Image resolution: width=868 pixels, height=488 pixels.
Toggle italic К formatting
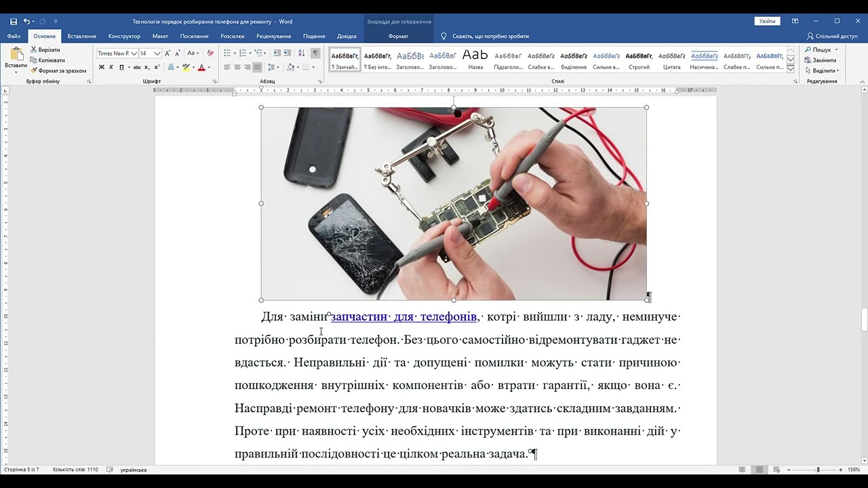(x=112, y=67)
